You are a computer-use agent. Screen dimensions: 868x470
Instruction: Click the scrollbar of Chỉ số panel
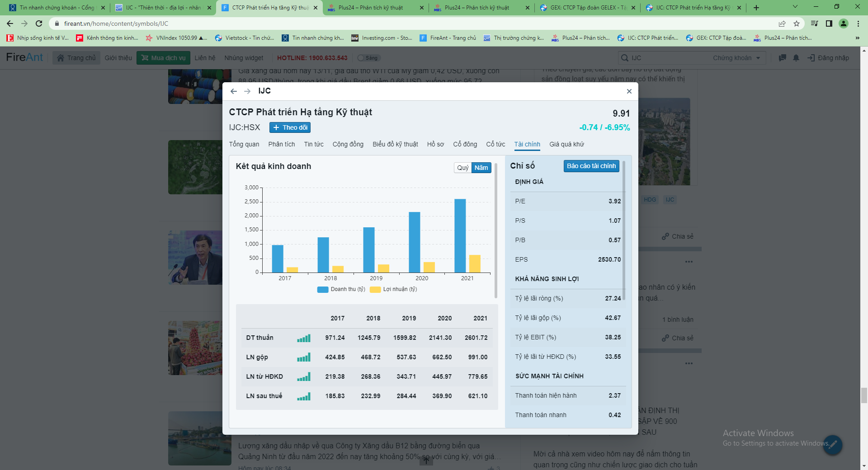point(624,230)
